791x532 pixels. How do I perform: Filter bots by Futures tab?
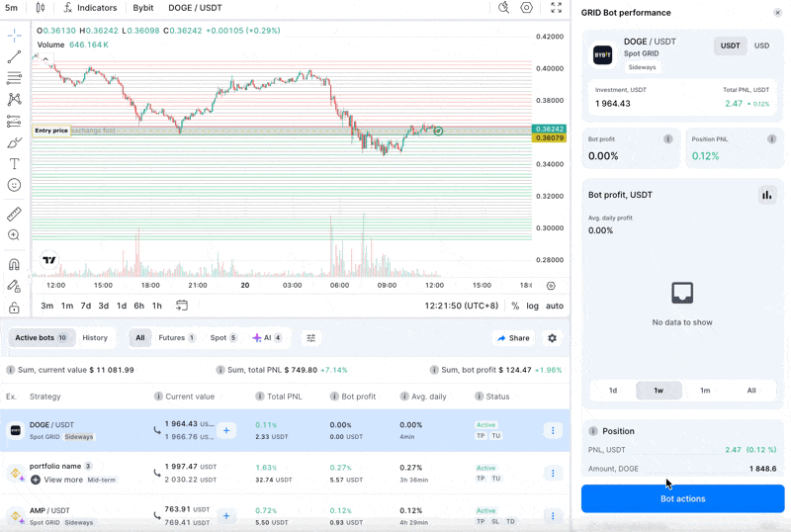pos(176,338)
